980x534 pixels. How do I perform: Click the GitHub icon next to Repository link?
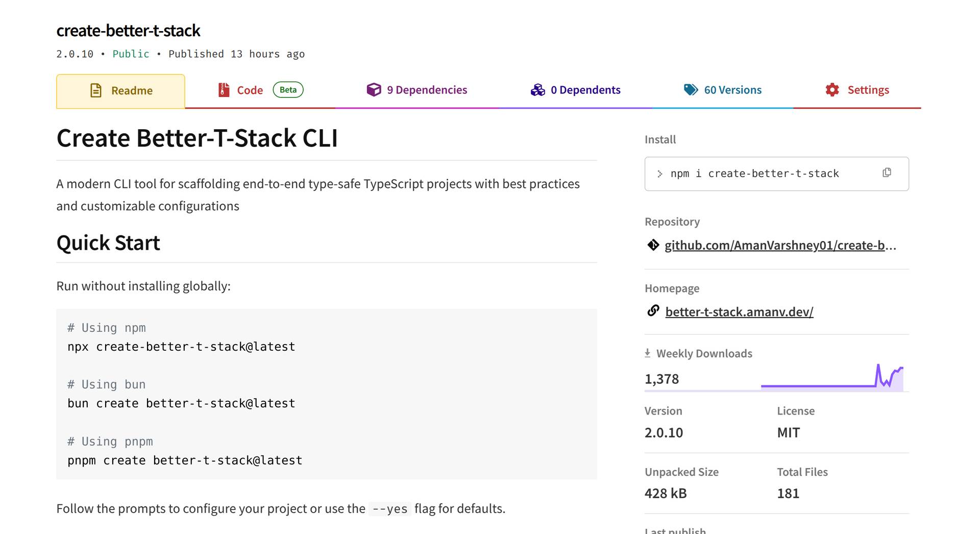[653, 245]
